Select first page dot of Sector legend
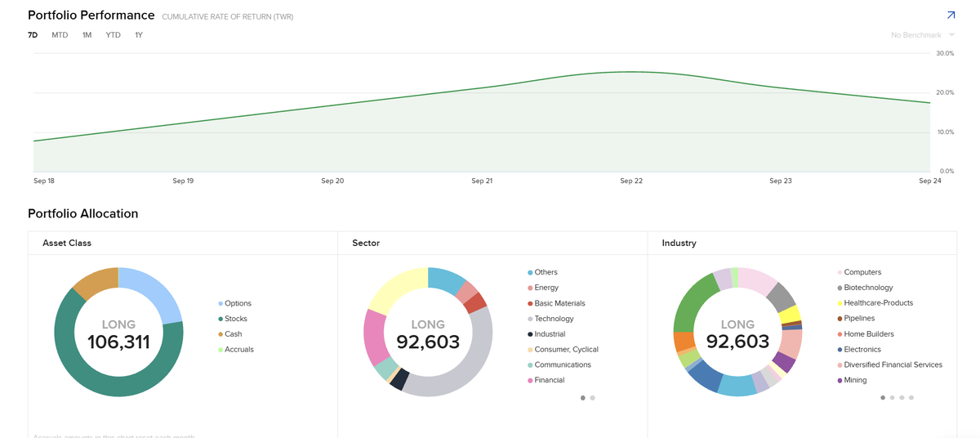 pos(582,398)
